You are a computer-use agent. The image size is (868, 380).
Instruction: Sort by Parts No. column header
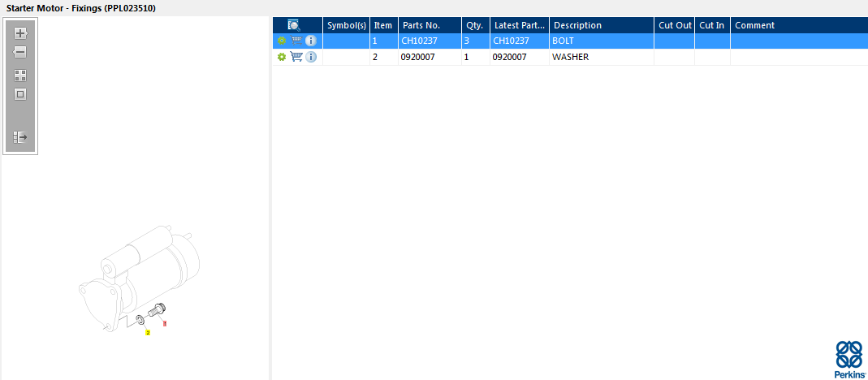430,25
